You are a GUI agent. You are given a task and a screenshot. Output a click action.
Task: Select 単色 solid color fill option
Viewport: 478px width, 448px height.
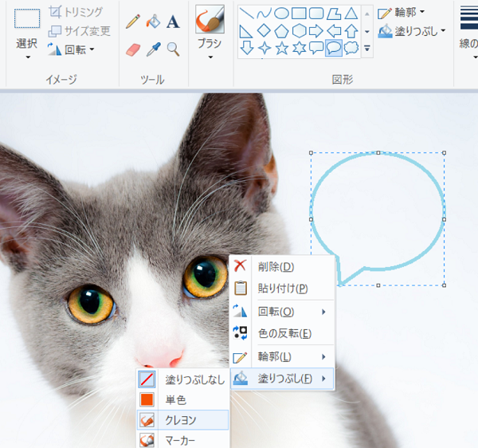[x=183, y=400]
